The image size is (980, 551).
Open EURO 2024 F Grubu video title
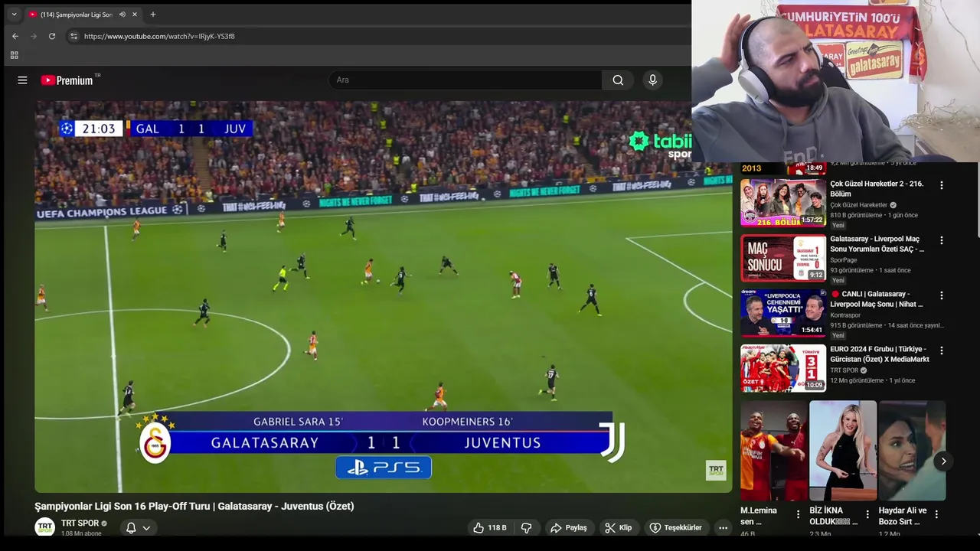click(880, 354)
